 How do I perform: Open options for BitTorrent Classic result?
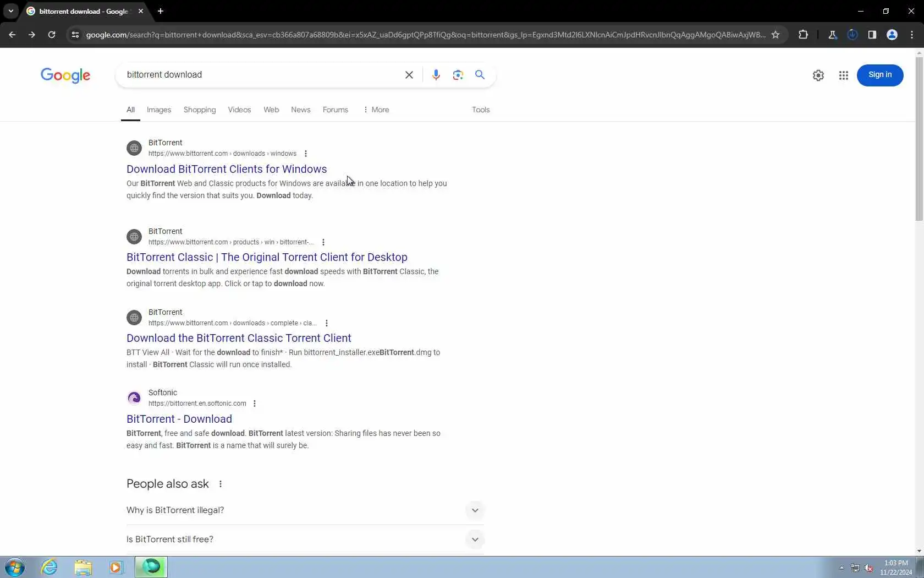coord(323,242)
